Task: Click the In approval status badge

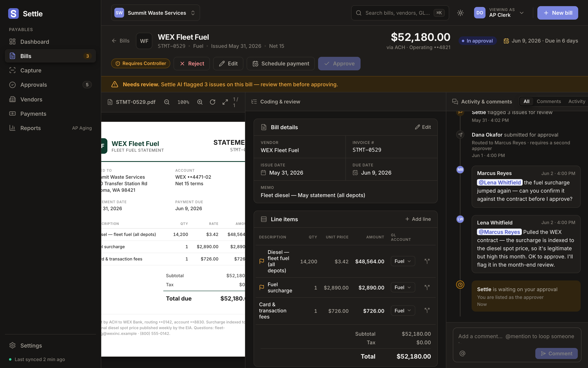Action: 478,41
